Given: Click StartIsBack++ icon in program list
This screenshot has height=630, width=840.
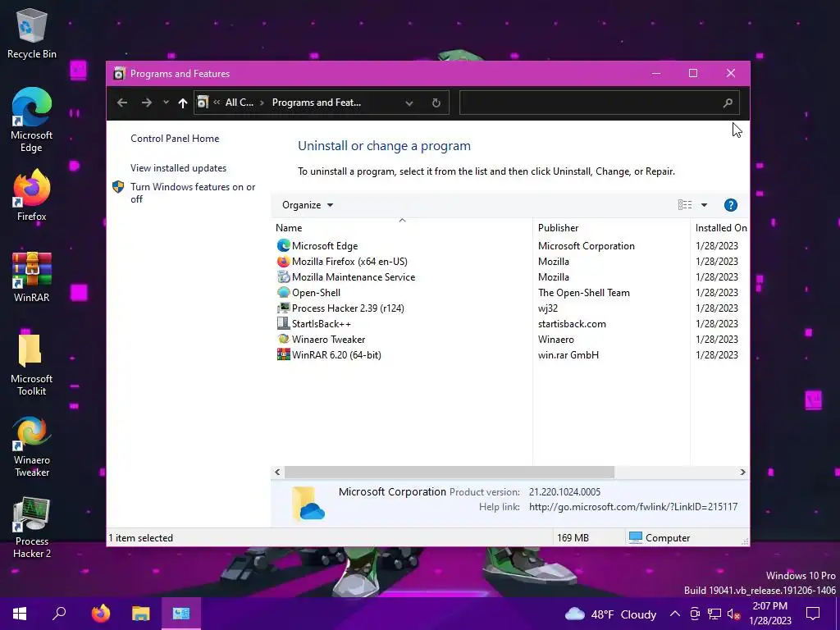Looking at the screenshot, I should (283, 323).
